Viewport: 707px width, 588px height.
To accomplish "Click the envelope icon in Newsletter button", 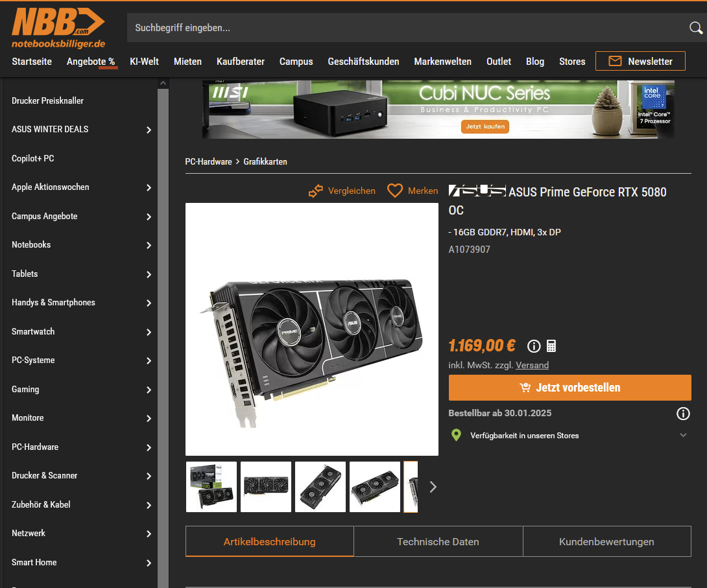I will [x=615, y=62].
